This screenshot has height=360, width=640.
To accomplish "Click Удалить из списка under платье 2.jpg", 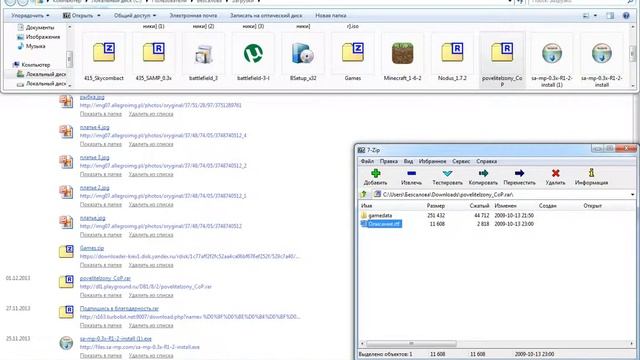I will tap(151, 204).
